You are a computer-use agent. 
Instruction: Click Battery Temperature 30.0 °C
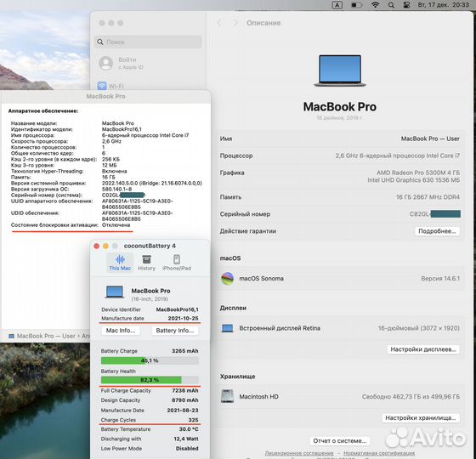(x=150, y=429)
